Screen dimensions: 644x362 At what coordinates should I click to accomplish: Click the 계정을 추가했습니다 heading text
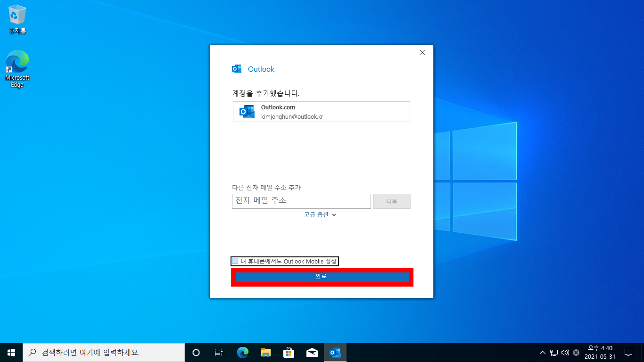pos(266,93)
